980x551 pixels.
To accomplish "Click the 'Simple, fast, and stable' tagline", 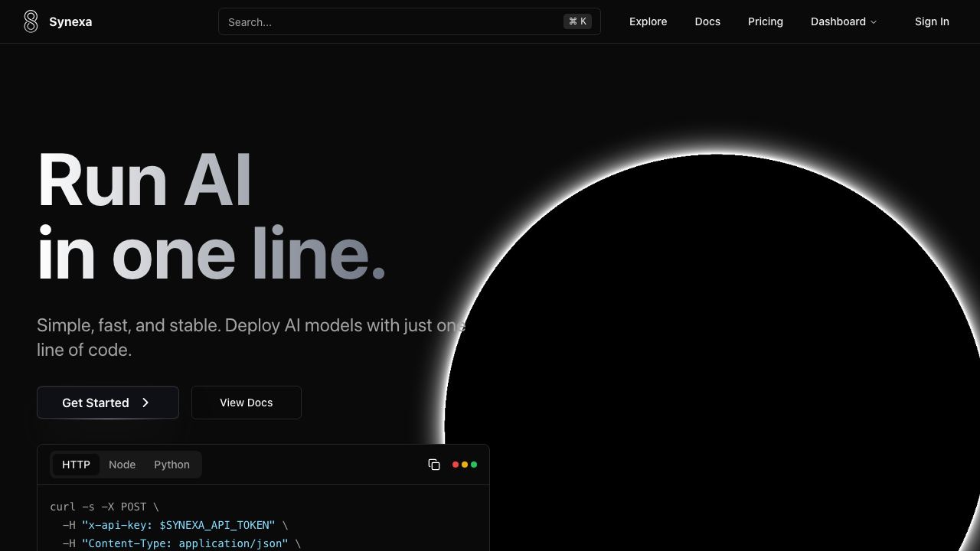I will pyautogui.click(x=251, y=337).
